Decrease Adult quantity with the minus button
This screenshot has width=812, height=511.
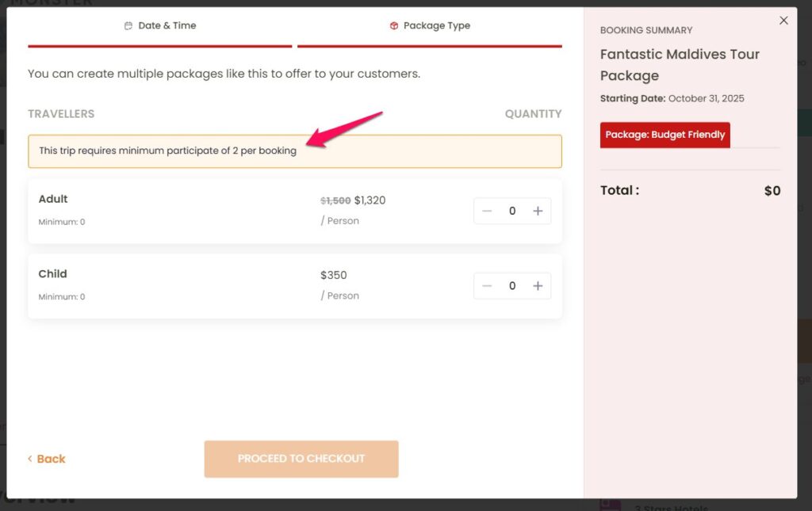pyautogui.click(x=487, y=211)
